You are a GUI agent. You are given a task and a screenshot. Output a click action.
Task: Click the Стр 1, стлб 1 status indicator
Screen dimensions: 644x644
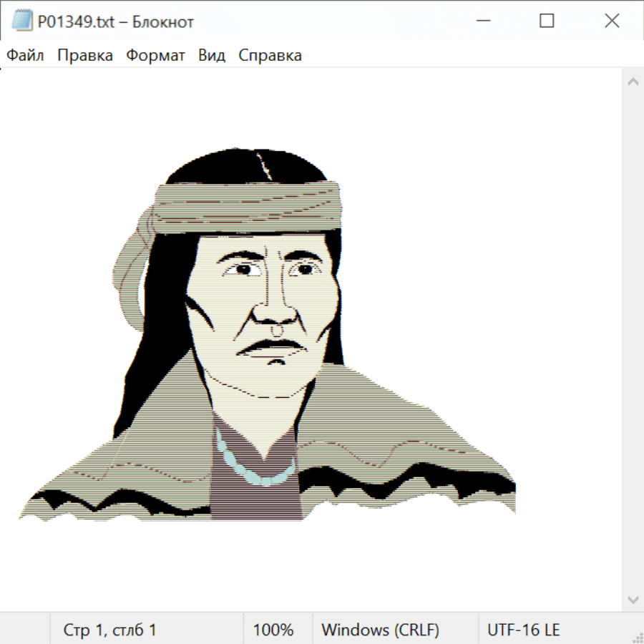110,630
